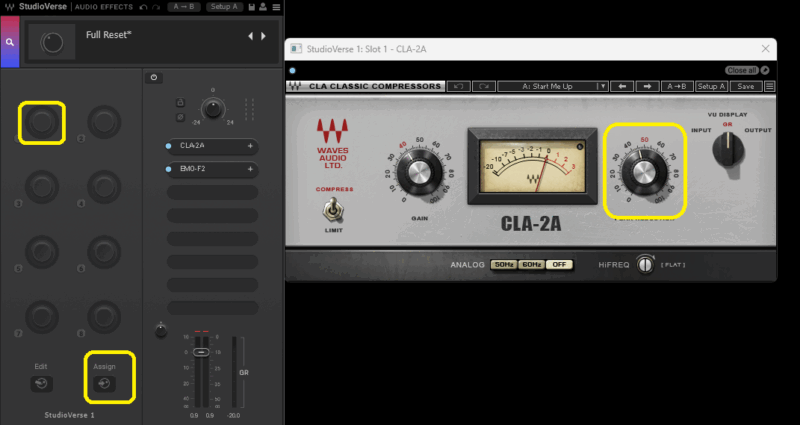The width and height of the screenshot is (800, 425).
Task: Expand the EMO-F2 slot plus menu
Action: point(250,169)
